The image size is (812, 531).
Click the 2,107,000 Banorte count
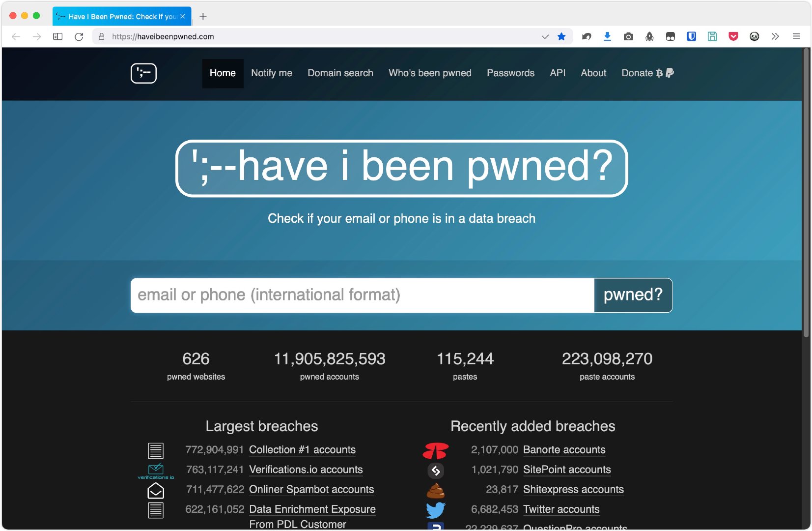tap(495, 450)
